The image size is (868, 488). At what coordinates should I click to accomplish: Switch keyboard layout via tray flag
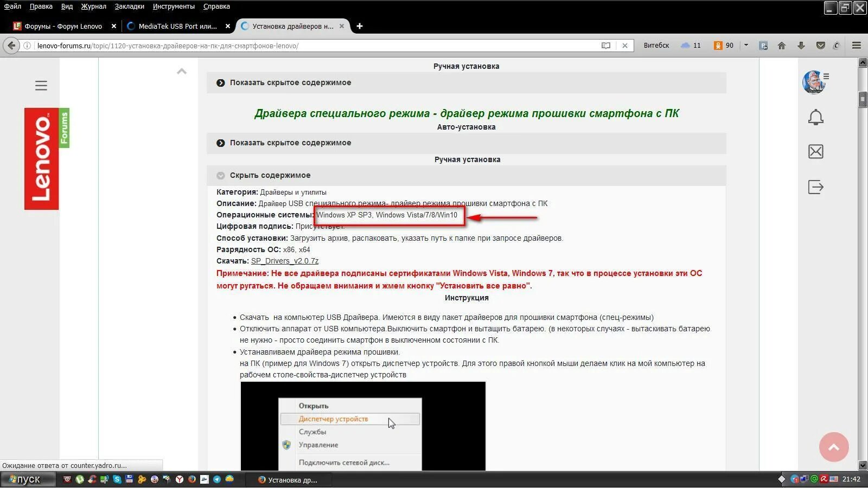click(x=834, y=479)
